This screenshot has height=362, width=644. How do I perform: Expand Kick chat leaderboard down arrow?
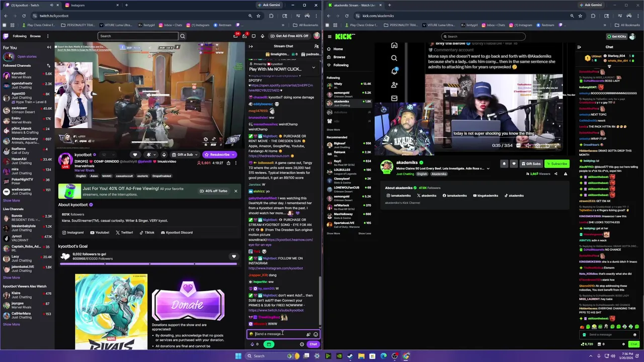609,67
